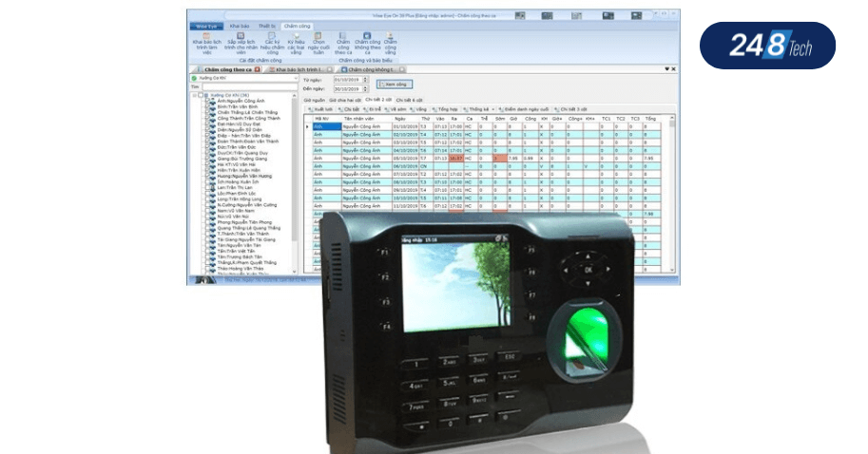Screen dimensions: 868x454
Task: Click the Đến ngày date field 30/10/2019
Action: point(348,88)
